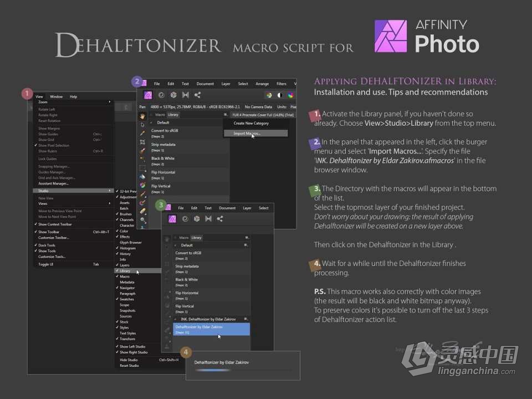532x399 pixels.
Task: Collapse INK. Dehalftonizer by Eldar Zakirov category
Action: [x=175, y=319]
